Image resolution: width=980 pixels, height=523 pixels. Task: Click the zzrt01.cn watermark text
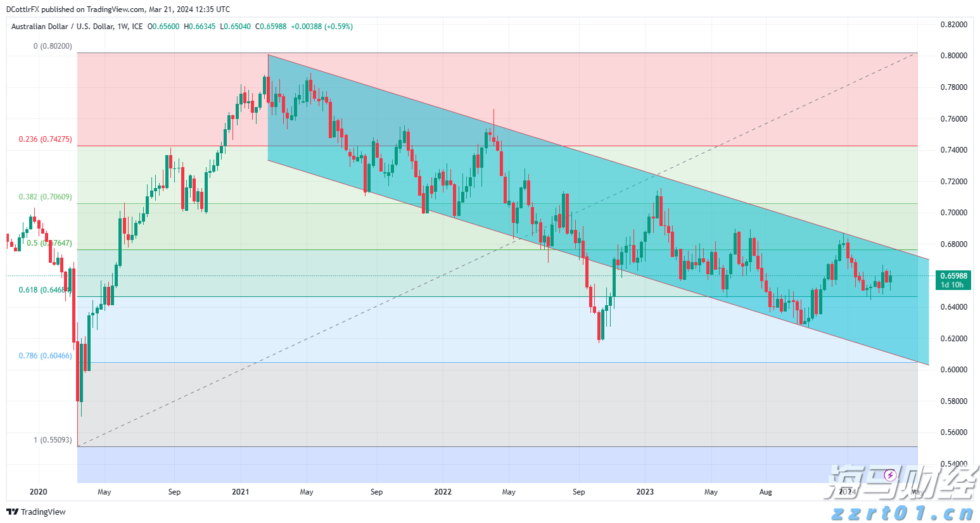pos(902,513)
